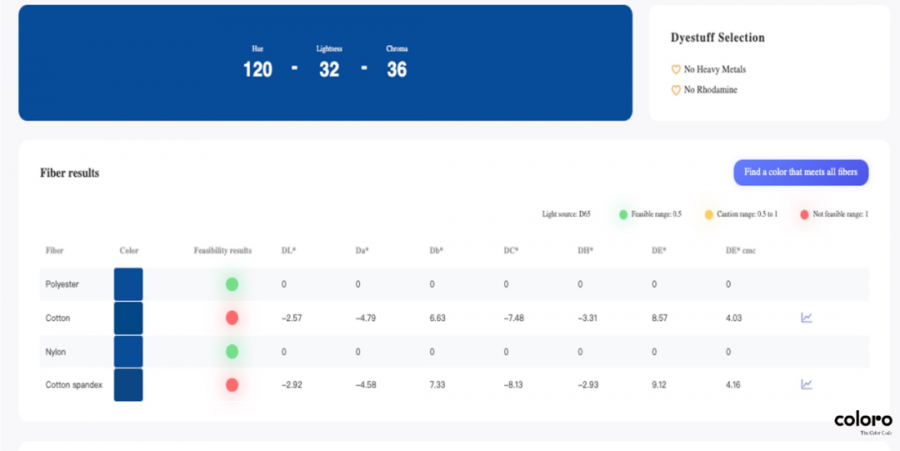Click the red feasibility dot for Cotton
Viewport: 900px width, 451px height.
coord(232,318)
